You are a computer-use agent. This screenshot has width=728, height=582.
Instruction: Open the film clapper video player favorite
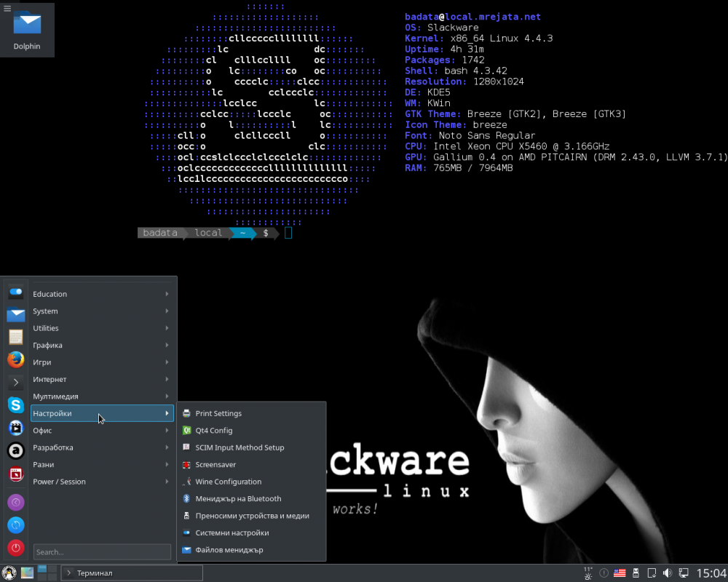click(16, 428)
